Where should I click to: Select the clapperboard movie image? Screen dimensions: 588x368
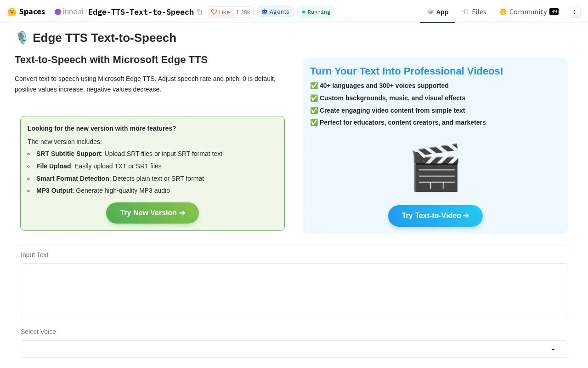coord(435,167)
